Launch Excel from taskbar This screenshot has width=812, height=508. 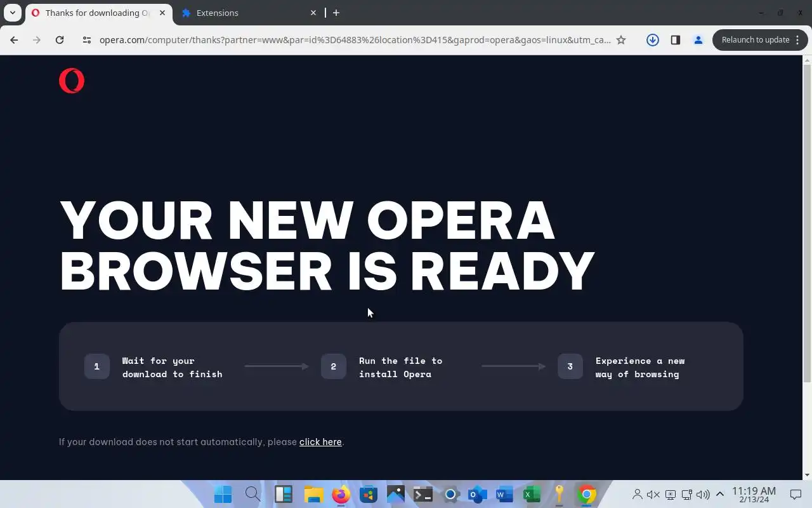pos(532,495)
